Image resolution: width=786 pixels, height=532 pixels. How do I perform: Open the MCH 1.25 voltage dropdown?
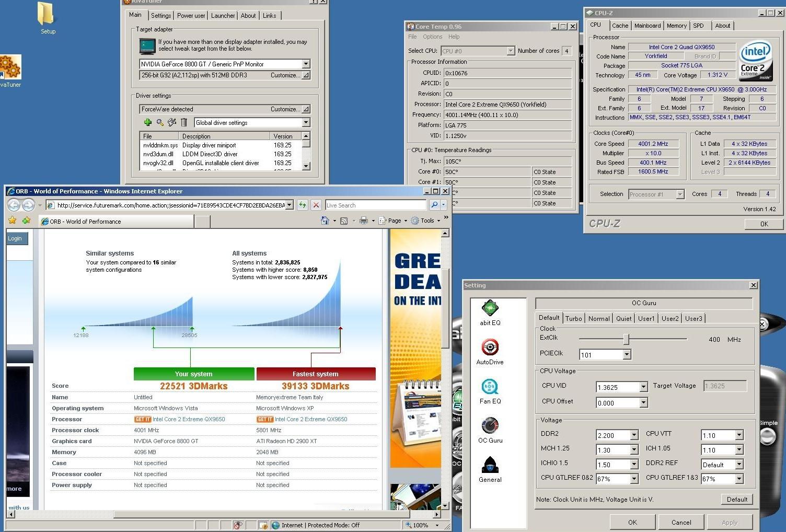click(x=634, y=450)
